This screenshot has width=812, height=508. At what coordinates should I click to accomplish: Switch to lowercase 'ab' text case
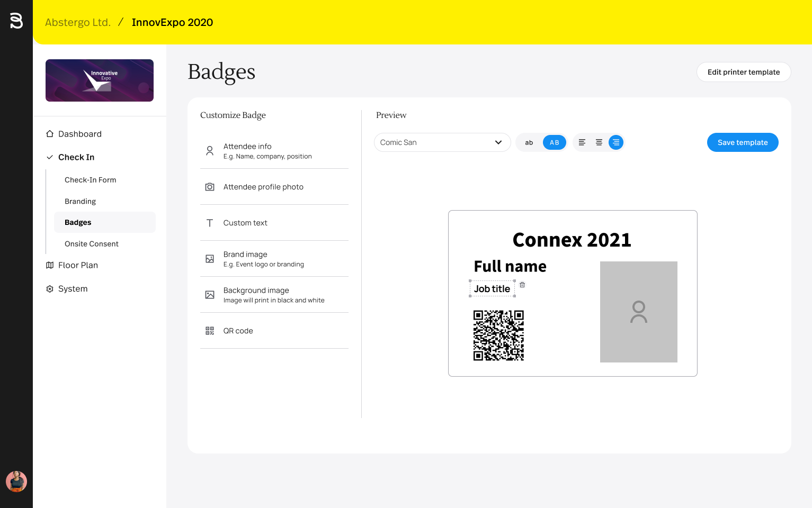(x=529, y=142)
